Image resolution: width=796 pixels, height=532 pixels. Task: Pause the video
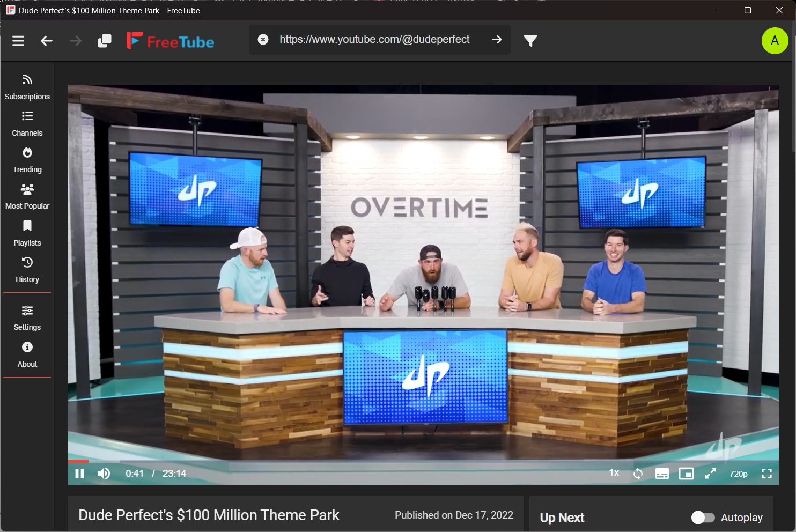pos(79,474)
